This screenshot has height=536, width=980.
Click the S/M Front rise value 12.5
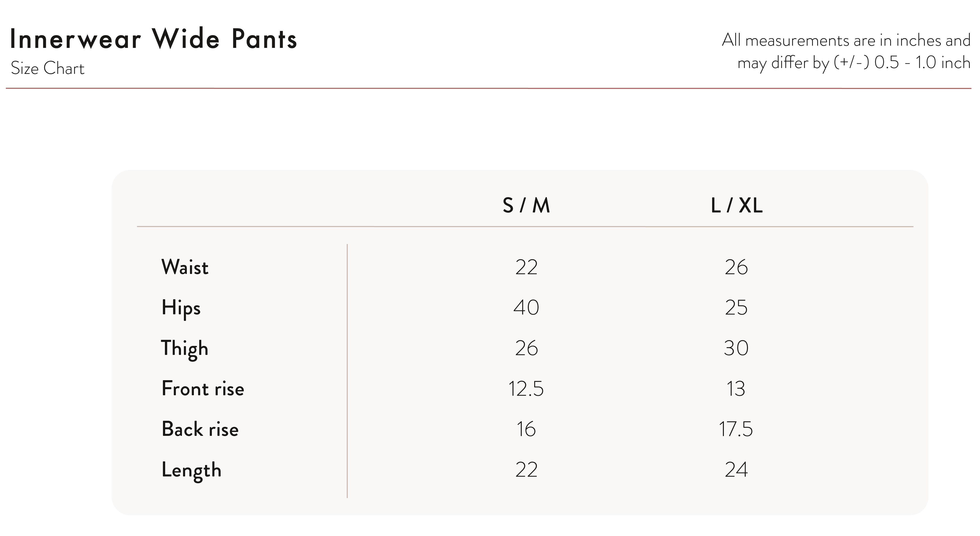point(526,388)
